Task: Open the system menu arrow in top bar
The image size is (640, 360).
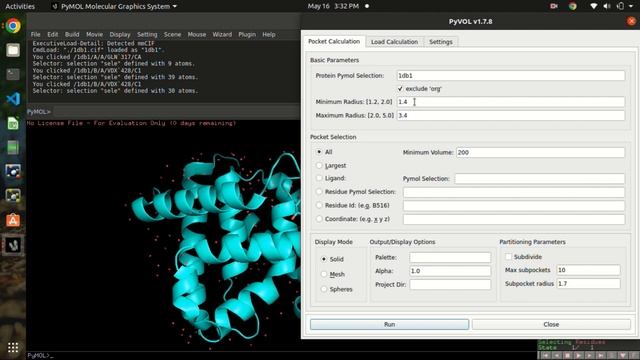Action: pos(631,6)
